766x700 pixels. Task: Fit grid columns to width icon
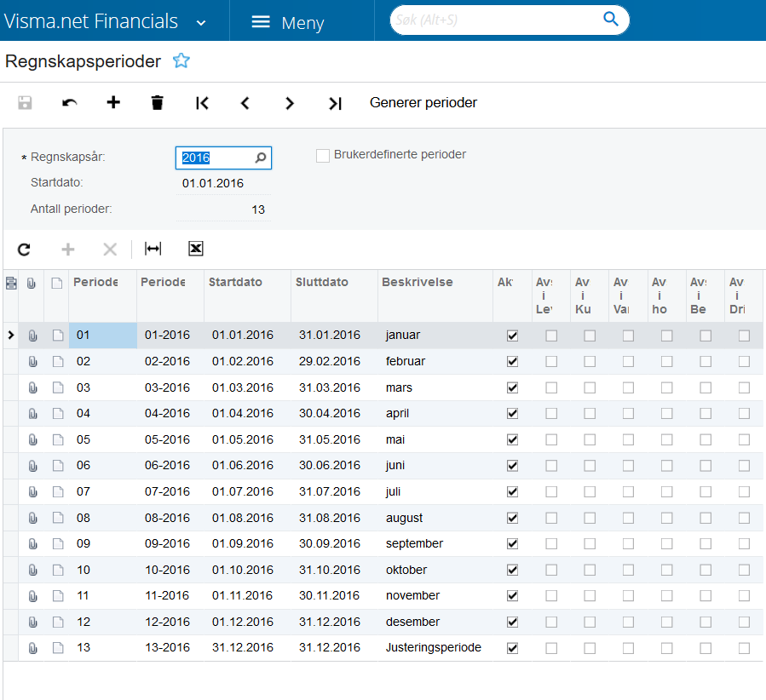coord(153,249)
